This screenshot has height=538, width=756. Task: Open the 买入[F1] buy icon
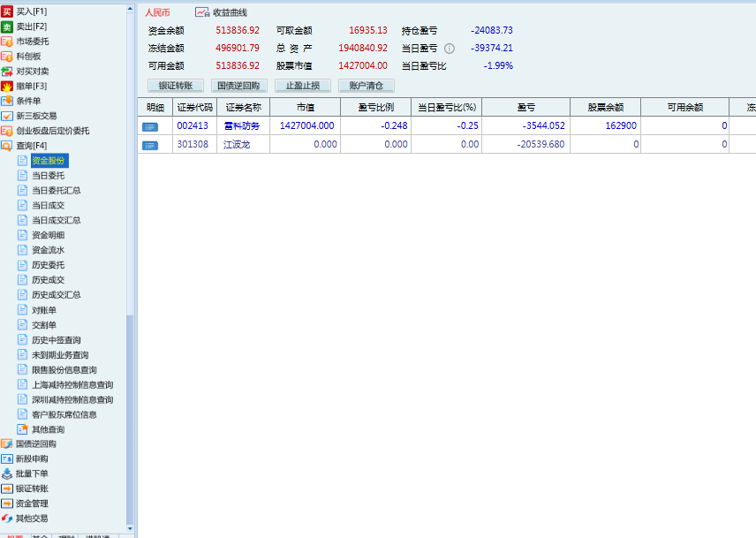pyautogui.click(x=7, y=11)
